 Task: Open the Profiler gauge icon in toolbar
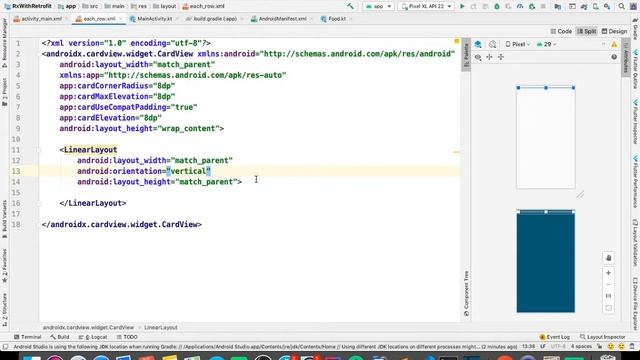[520, 6]
